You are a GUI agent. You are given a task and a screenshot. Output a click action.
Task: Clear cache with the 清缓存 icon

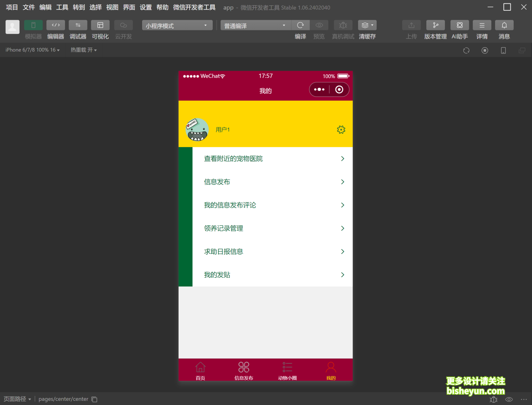coord(365,25)
